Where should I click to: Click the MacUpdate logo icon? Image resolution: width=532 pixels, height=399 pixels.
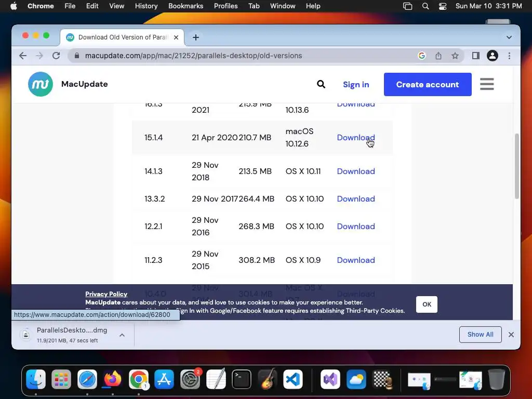pyautogui.click(x=41, y=84)
